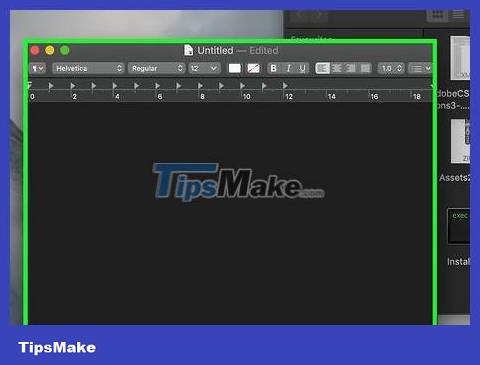Screen dimensions: 480x365
Task: Click the document icon beside Untitled title
Action: coord(188,50)
